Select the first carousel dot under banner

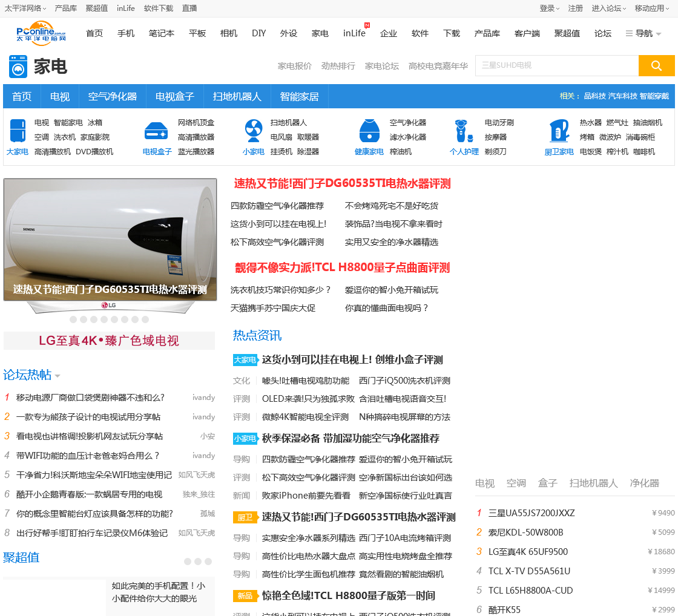(73, 319)
